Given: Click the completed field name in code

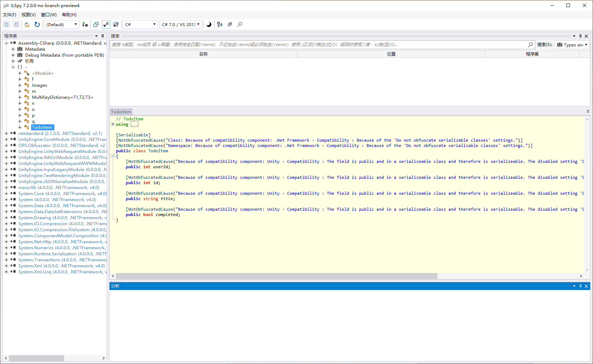Looking at the screenshot, I should click(167, 215).
